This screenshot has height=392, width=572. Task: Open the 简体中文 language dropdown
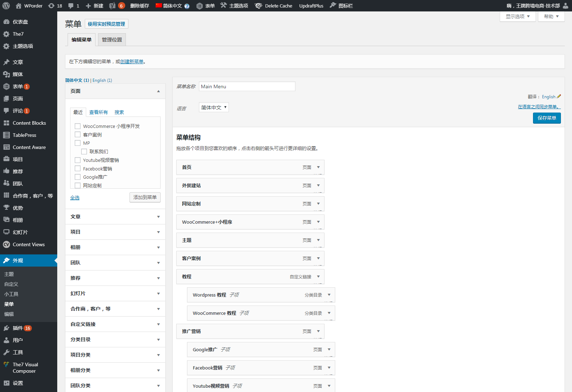tap(214, 108)
